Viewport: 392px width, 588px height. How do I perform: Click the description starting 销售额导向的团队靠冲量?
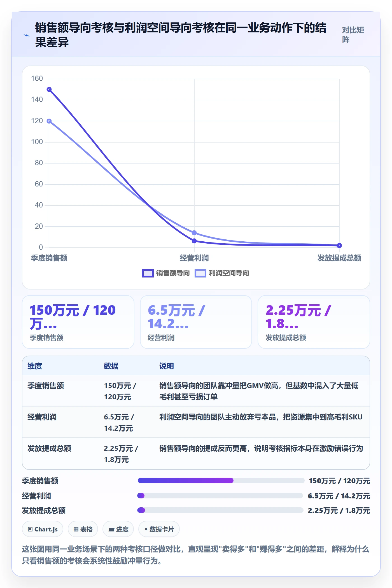pos(259,391)
